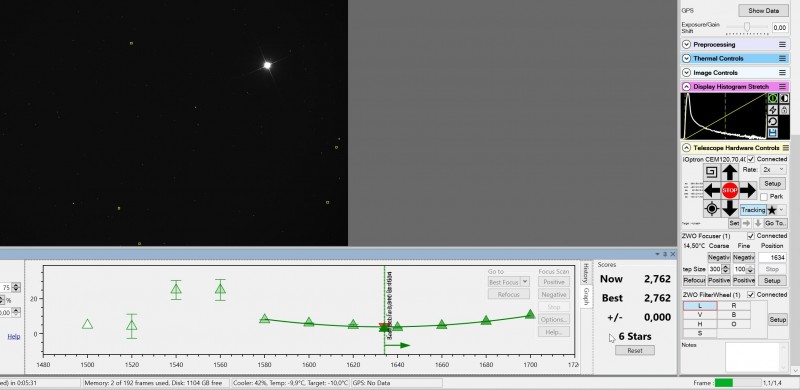Click the spiral search icon
This screenshot has height=390, width=800.
(711, 172)
